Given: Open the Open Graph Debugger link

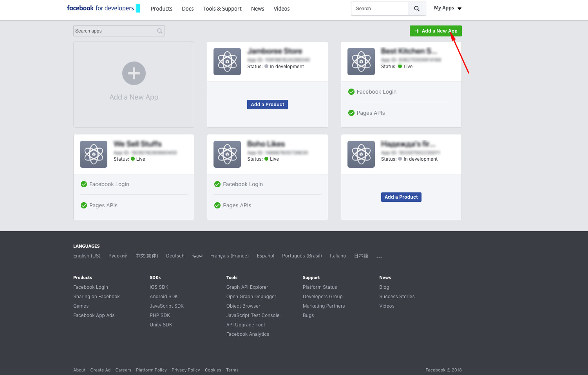Looking at the screenshot, I should pos(251,297).
